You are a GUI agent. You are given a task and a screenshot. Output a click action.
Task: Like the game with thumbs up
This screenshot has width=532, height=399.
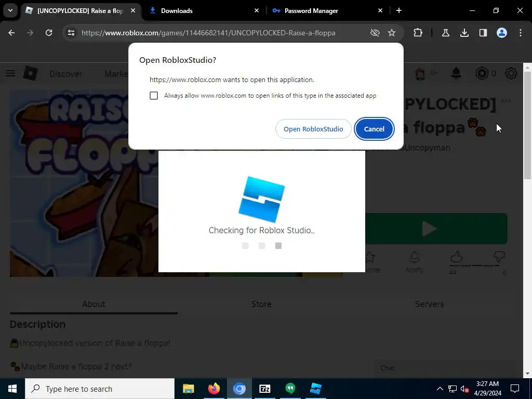click(456, 258)
